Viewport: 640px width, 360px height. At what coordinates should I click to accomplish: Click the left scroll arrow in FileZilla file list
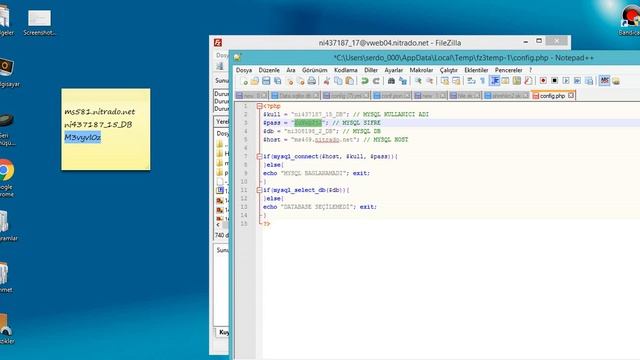coord(218,225)
